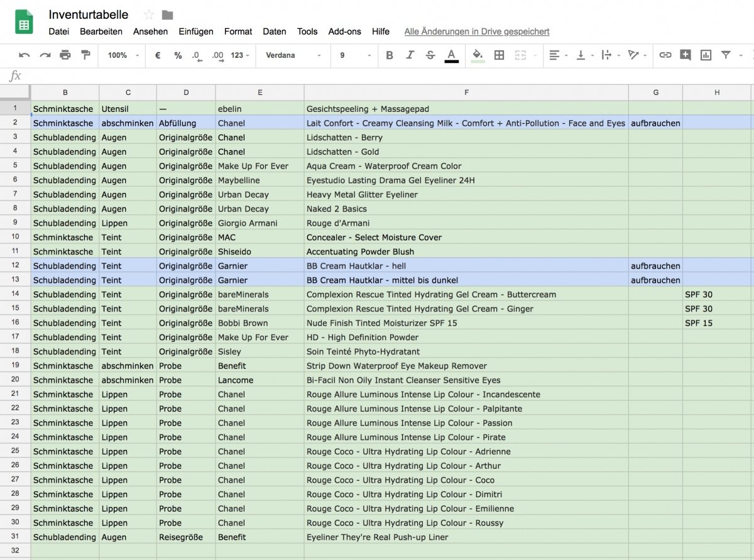754x560 pixels.
Task: Click the Inventurtabelle document title
Action: [89, 14]
